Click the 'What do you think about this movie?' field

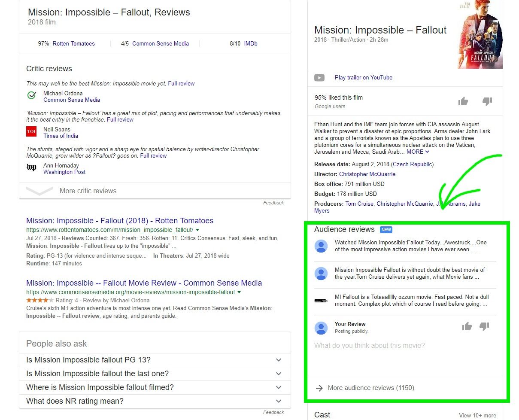coord(405,356)
